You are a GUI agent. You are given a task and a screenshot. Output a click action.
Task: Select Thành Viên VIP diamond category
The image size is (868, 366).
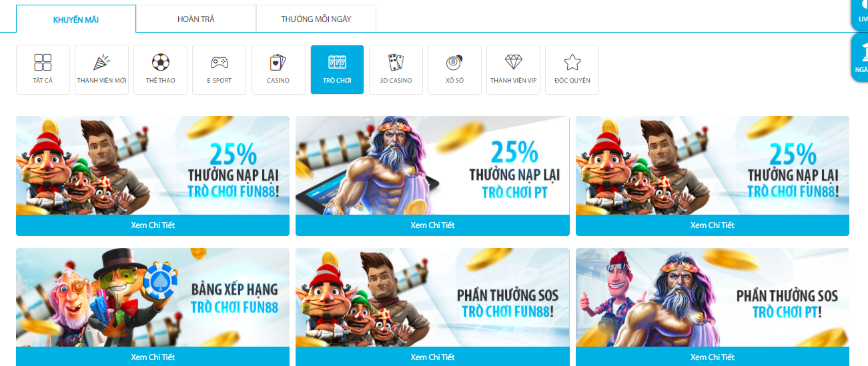(513, 69)
